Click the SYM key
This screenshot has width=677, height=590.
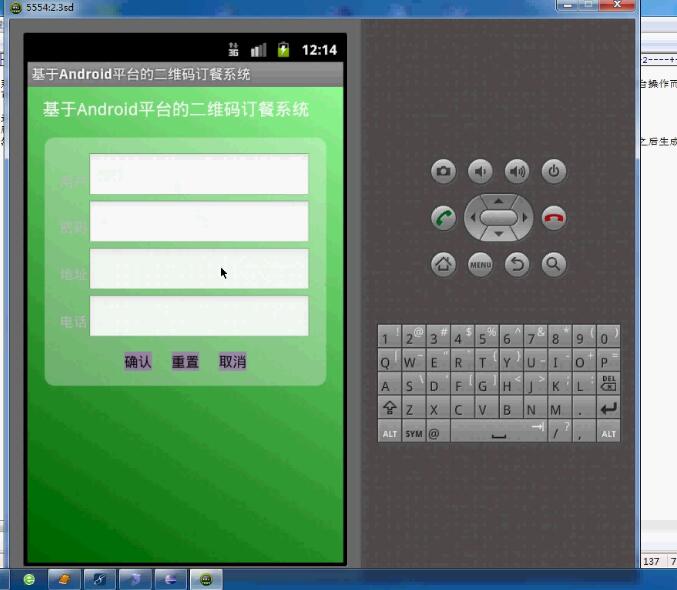pyautogui.click(x=414, y=432)
